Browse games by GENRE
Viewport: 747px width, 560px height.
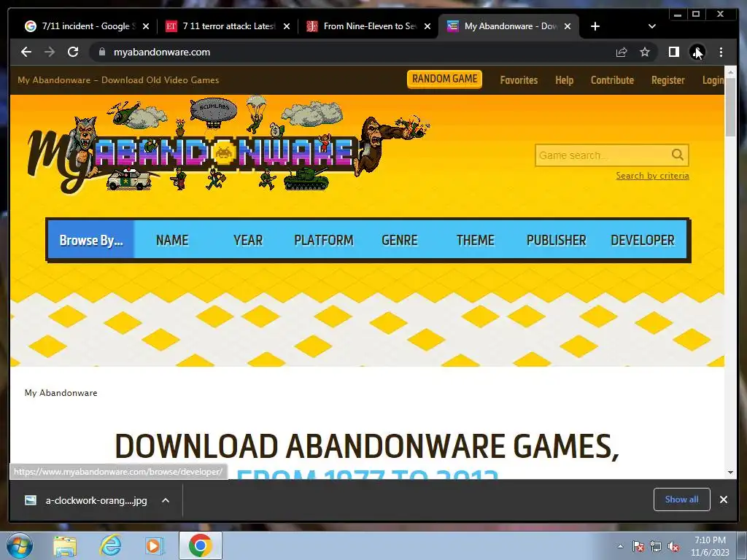click(x=399, y=240)
